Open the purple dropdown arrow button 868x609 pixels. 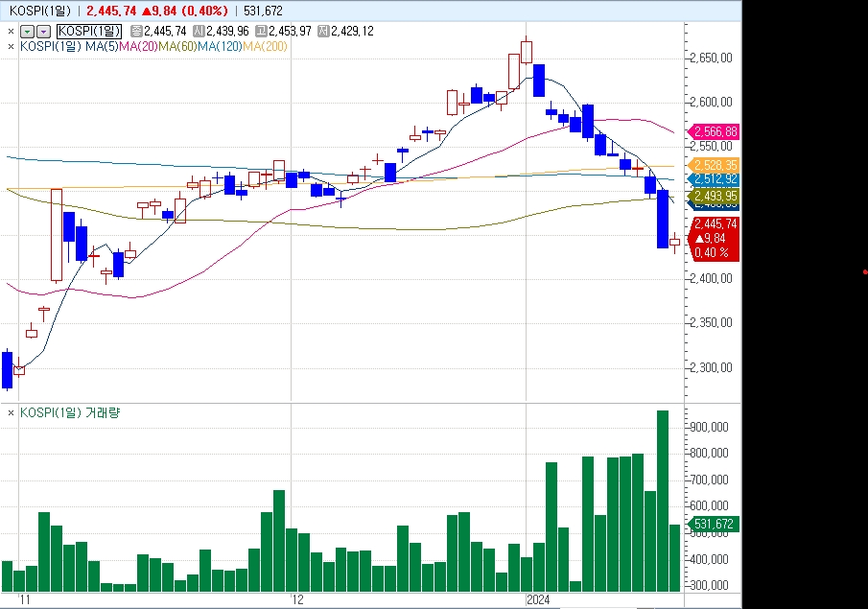42,31
